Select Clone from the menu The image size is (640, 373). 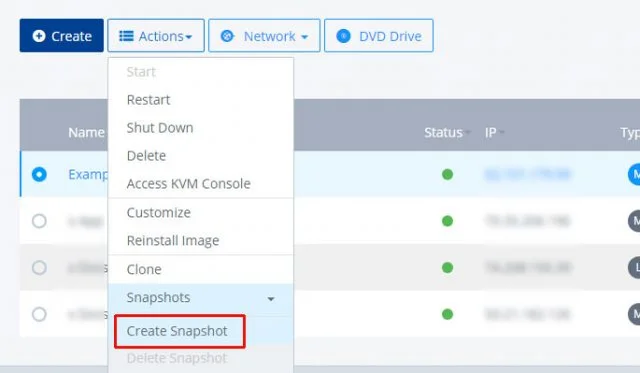point(144,269)
